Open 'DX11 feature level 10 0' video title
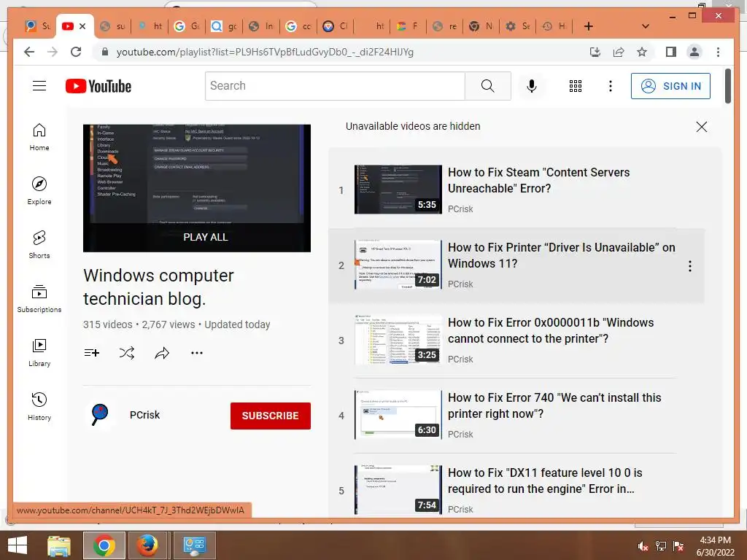The width and height of the screenshot is (747, 560). 545,481
